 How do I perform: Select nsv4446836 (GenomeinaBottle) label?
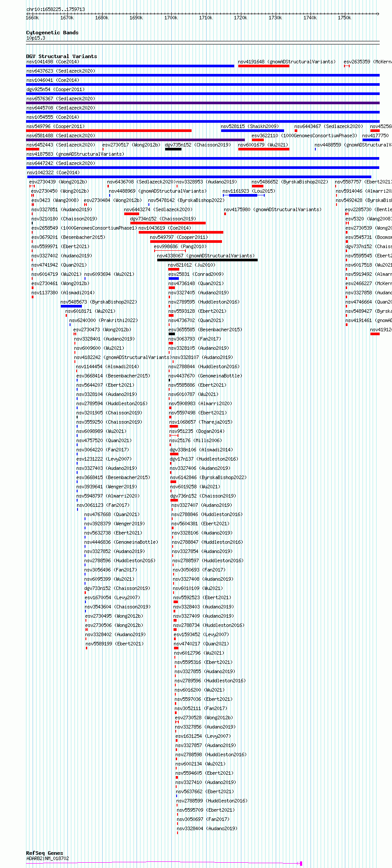point(121,542)
